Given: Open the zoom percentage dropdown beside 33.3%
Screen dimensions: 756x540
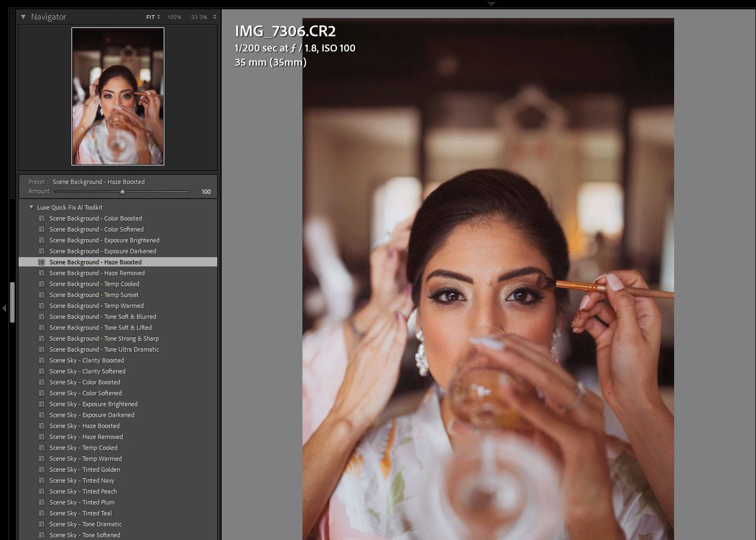Looking at the screenshot, I should click(x=215, y=17).
